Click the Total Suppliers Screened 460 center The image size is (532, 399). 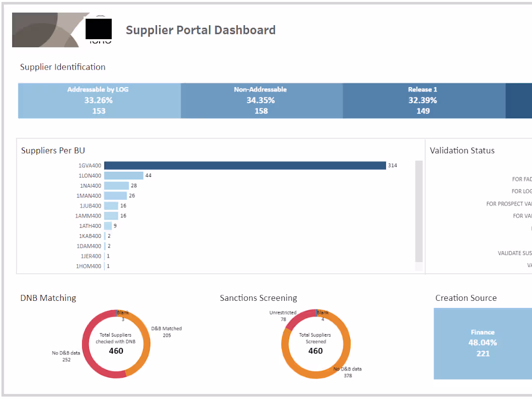pyautogui.click(x=315, y=344)
